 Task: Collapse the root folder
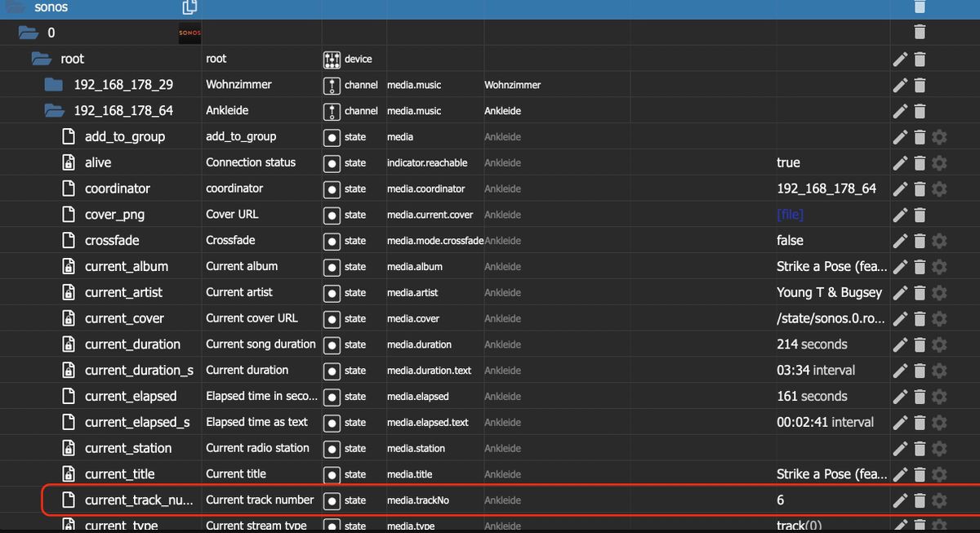tap(42, 59)
